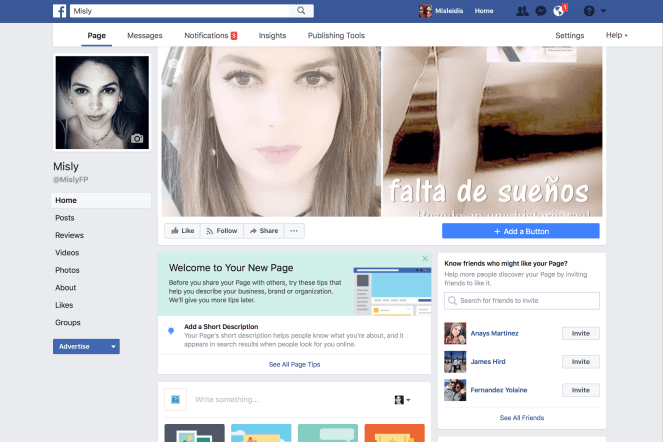Switch to the Page tab
This screenshot has width=663, height=442.
(x=96, y=36)
